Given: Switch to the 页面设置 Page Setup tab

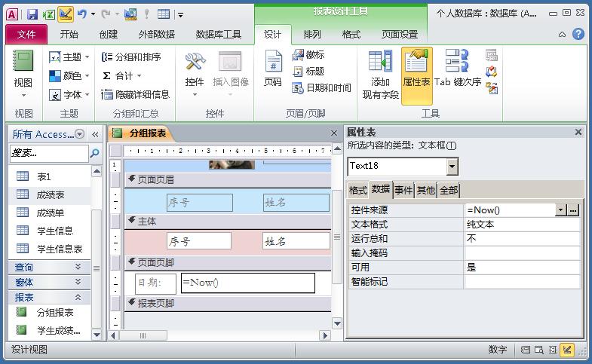Looking at the screenshot, I should [x=400, y=35].
